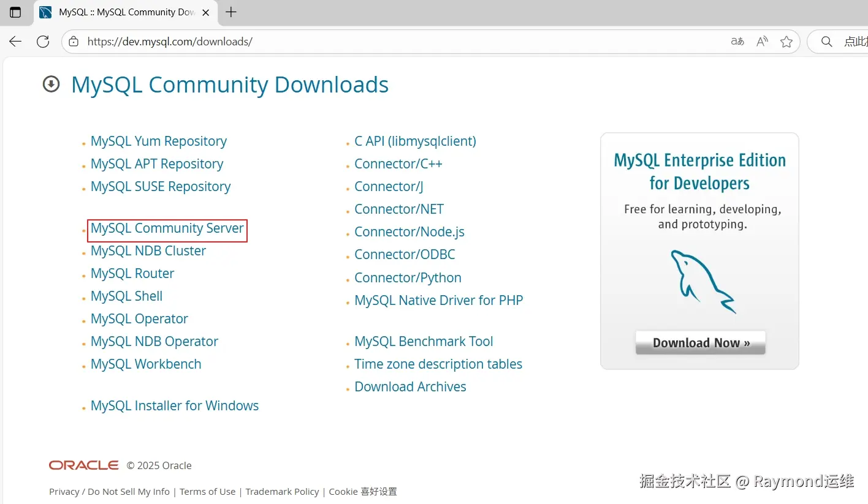Open MySQL Community Server link
Image resolution: width=868 pixels, height=504 pixels.
[x=167, y=228]
